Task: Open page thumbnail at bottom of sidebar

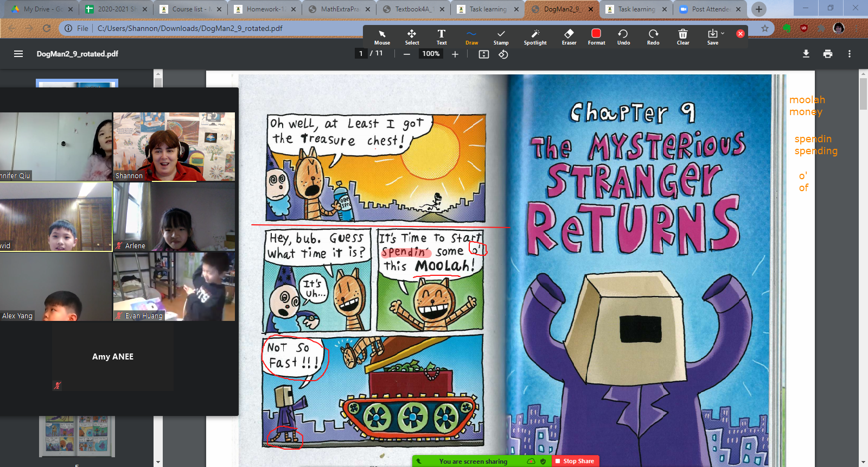Action: pos(77,436)
